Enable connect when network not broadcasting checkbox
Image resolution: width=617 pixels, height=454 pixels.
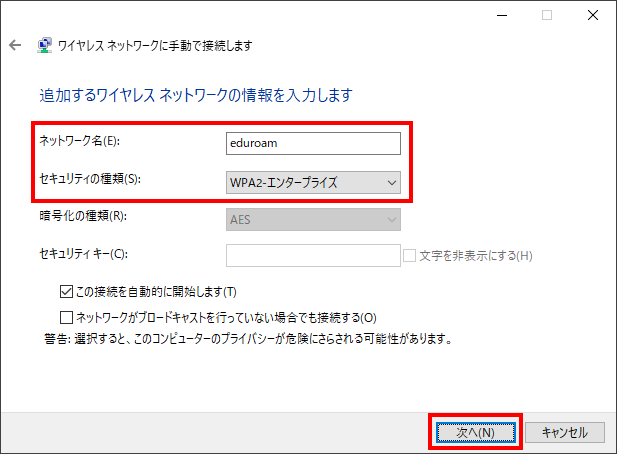(x=66, y=317)
